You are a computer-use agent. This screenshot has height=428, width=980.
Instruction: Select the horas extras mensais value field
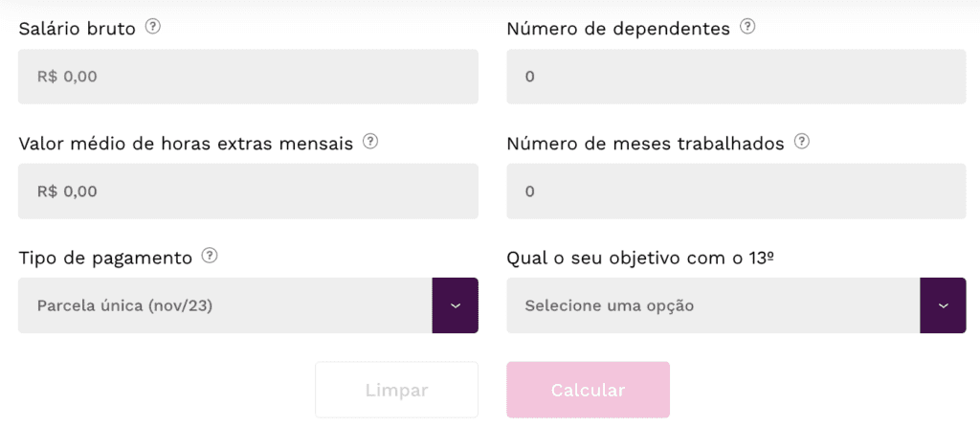click(248, 191)
